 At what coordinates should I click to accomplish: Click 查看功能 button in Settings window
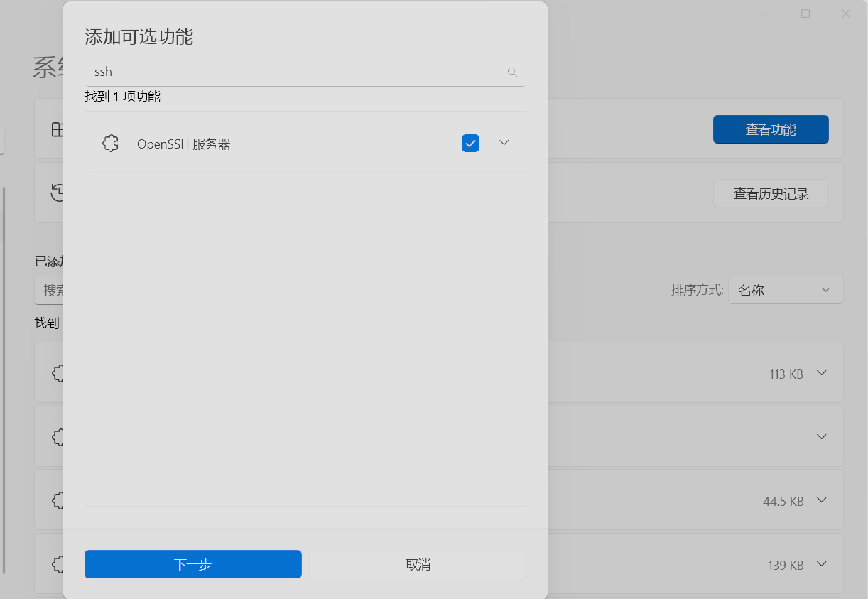[x=771, y=129]
